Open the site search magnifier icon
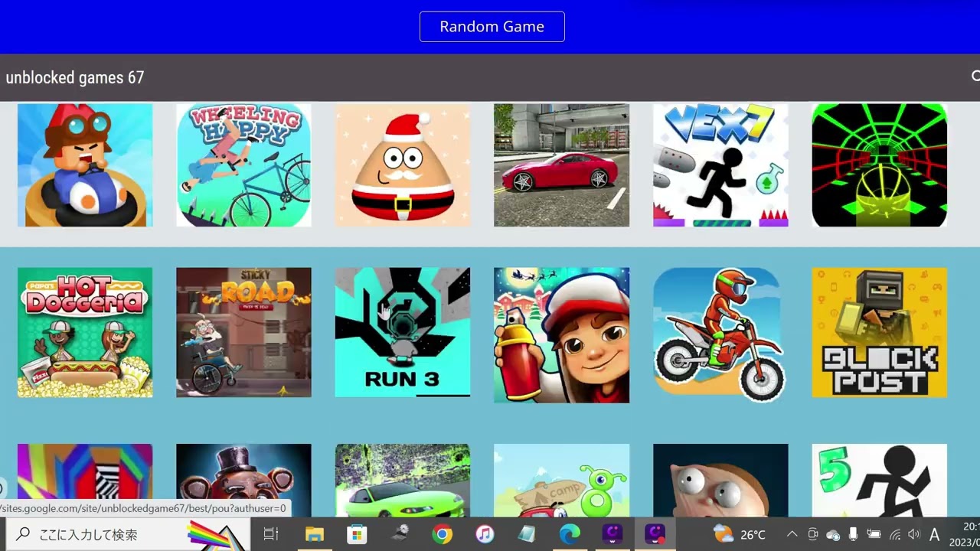The width and height of the screenshot is (980, 551). (975, 77)
